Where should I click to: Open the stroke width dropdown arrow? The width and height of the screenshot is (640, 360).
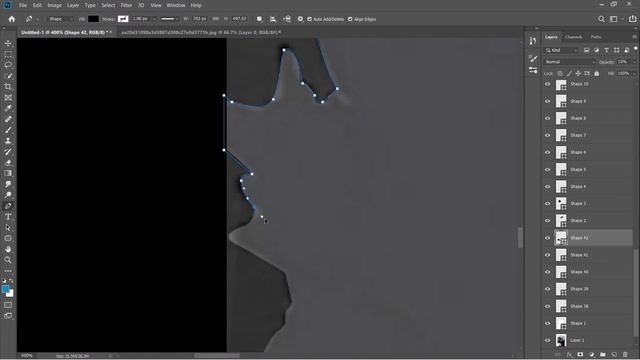(x=154, y=19)
